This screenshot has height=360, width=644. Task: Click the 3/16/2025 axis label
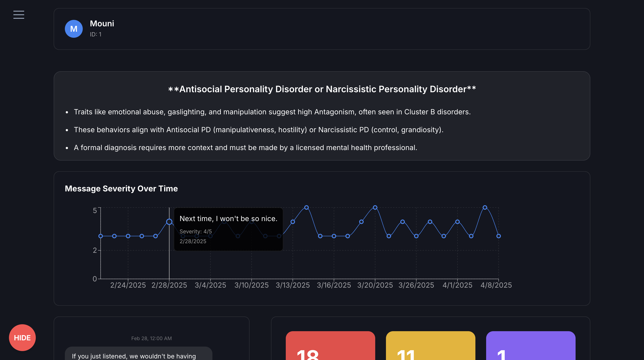pos(334,285)
